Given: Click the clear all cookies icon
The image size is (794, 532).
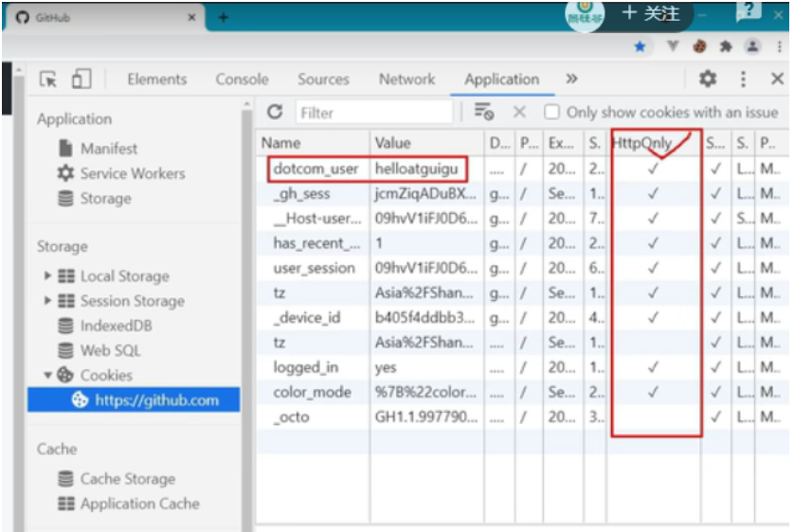Looking at the screenshot, I should tap(484, 112).
